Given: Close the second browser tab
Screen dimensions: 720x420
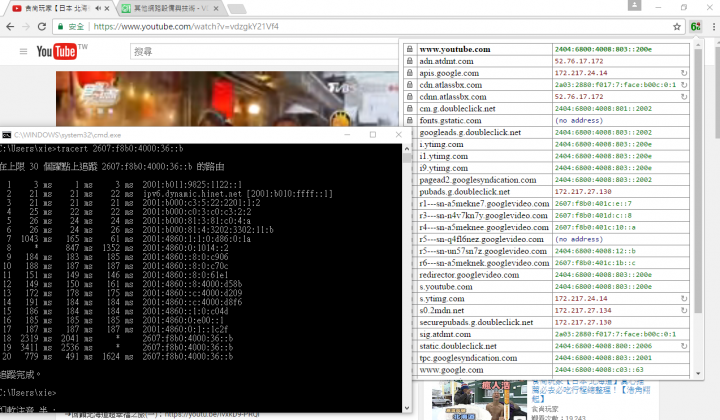Looking at the screenshot, I should [217, 8].
